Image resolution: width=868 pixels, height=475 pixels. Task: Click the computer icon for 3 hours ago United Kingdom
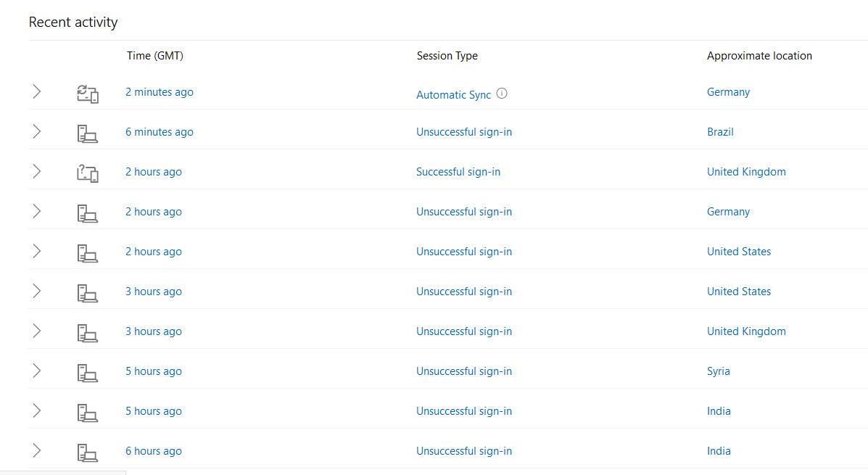88,334
